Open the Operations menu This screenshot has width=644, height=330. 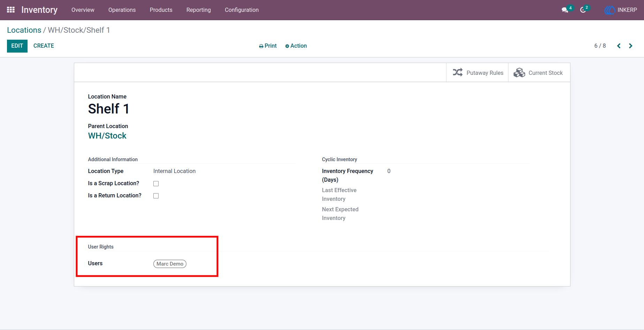pos(122,10)
